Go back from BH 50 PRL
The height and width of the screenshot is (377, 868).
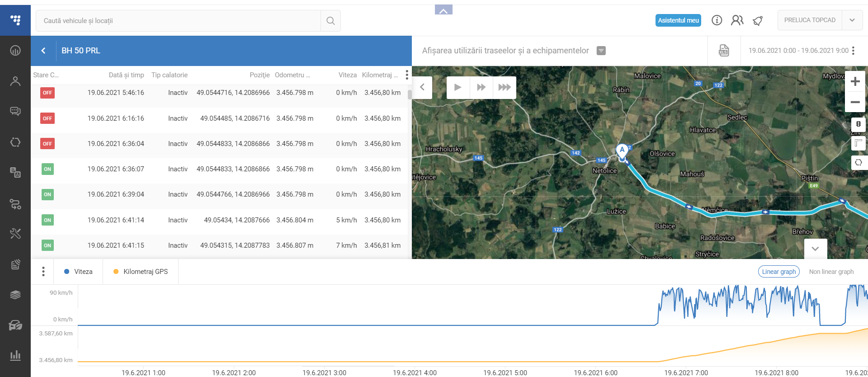(x=43, y=51)
